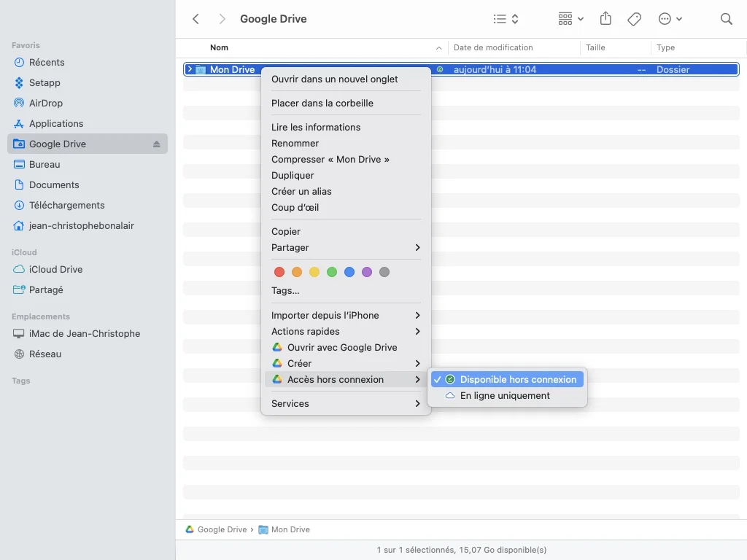The height and width of the screenshot is (560, 747).
Task: Choose Copier in the context menu
Action: pyautogui.click(x=346, y=231)
